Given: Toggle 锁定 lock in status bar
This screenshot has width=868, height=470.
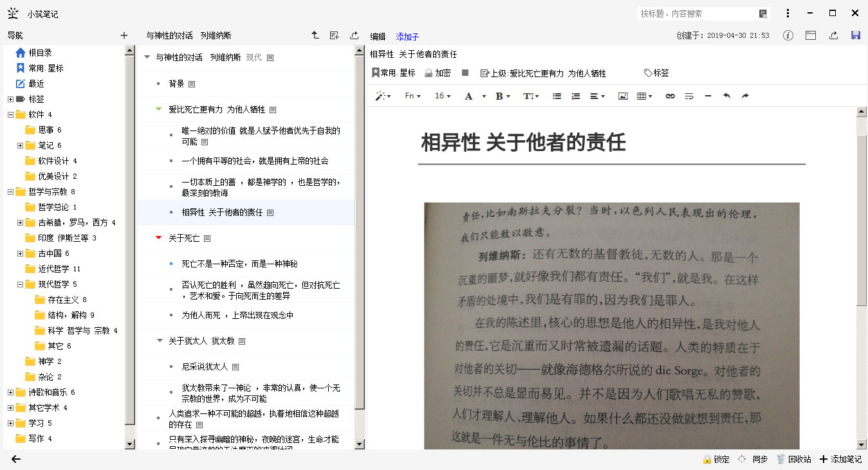Looking at the screenshot, I should (716, 459).
